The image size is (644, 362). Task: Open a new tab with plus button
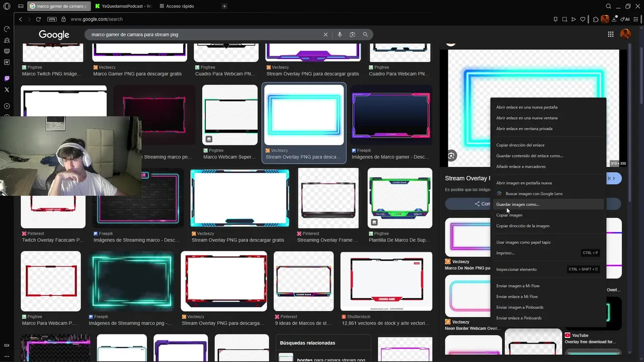[224, 6]
